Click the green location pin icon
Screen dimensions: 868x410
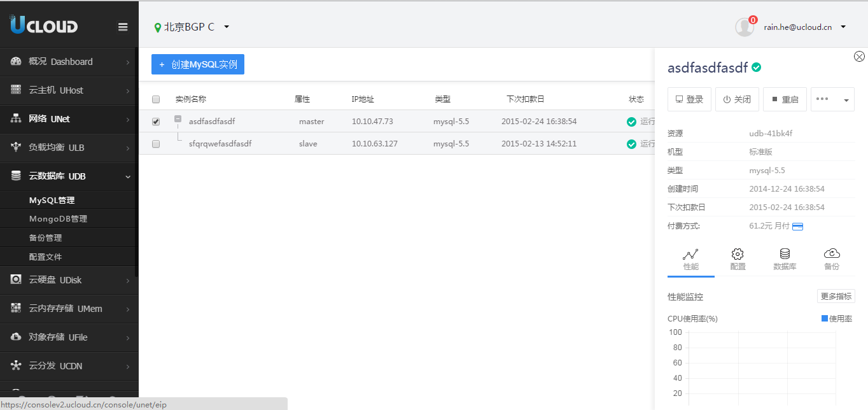pyautogui.click(x=158, y=27)
